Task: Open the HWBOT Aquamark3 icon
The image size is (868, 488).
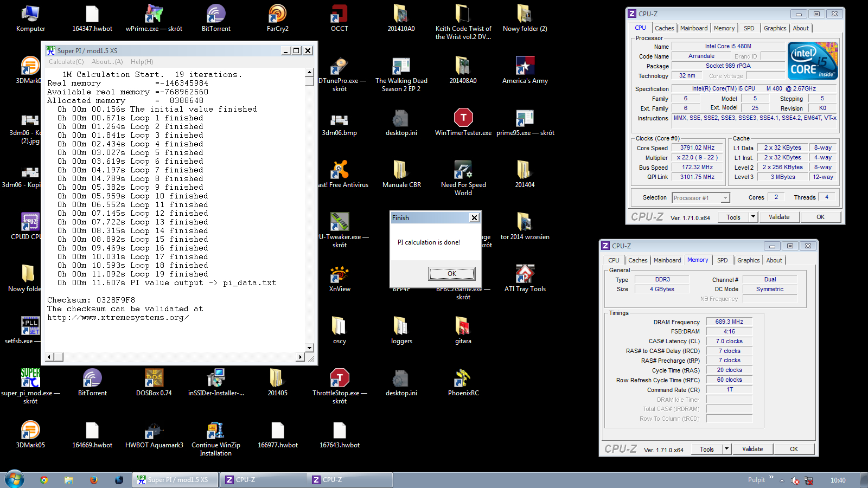Action: pyautogui.click(x=154, y=431)
